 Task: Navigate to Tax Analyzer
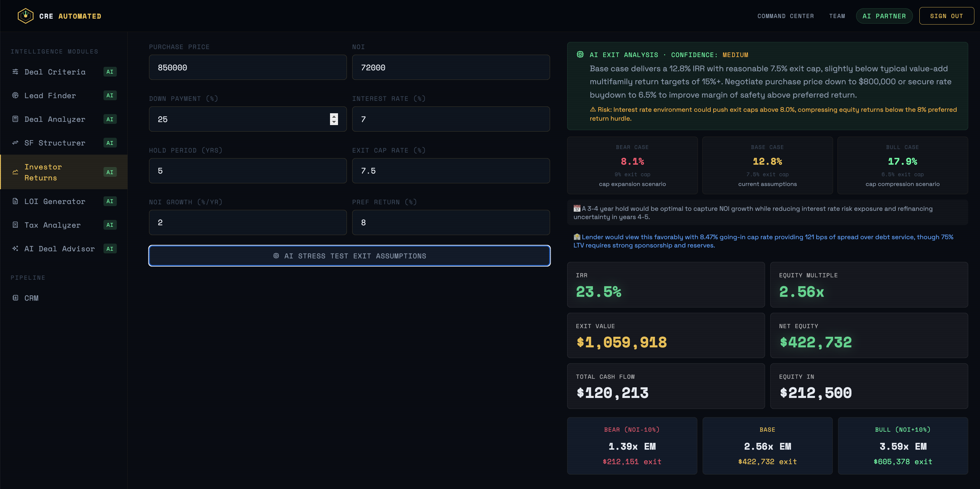coord(64,225)
